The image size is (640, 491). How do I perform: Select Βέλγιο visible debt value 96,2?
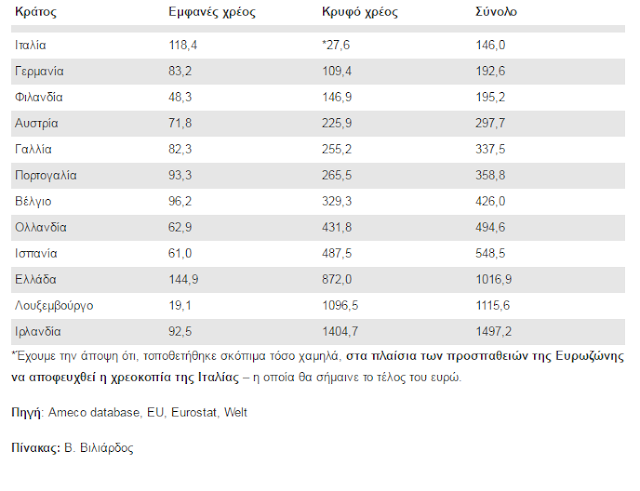click(x=180, y=202)
